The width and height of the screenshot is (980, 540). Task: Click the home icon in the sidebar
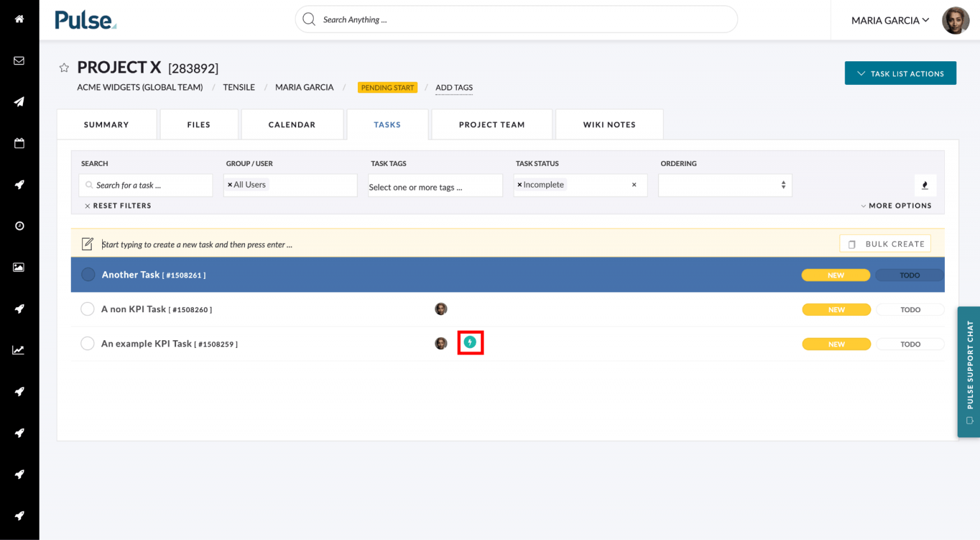click(19, 19)
